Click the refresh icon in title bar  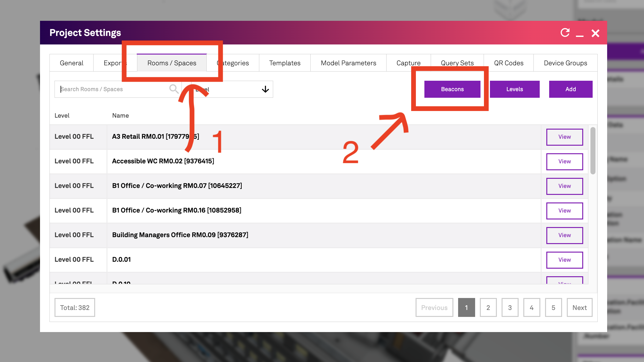(x=565, y=33)
